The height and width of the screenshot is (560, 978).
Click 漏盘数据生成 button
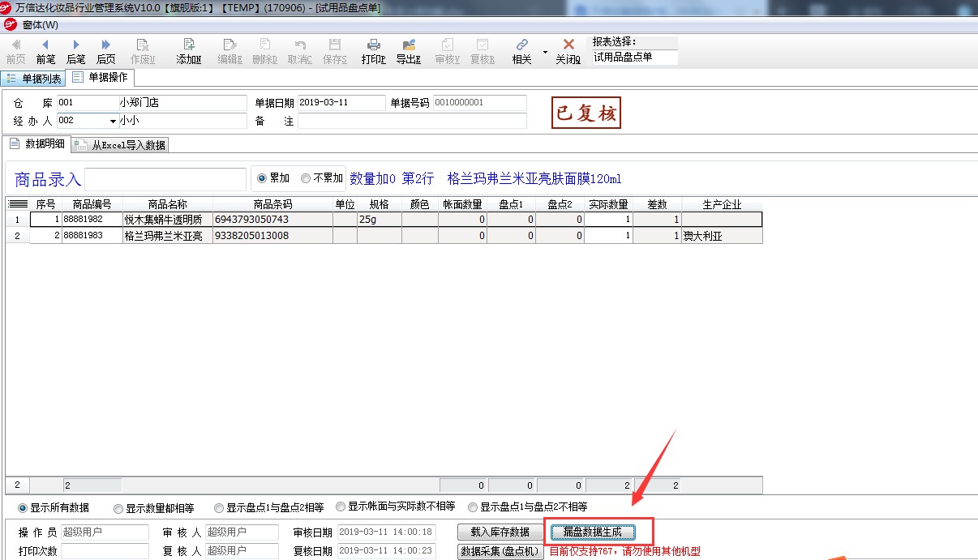pyautogui.click(x=593, y=532)
